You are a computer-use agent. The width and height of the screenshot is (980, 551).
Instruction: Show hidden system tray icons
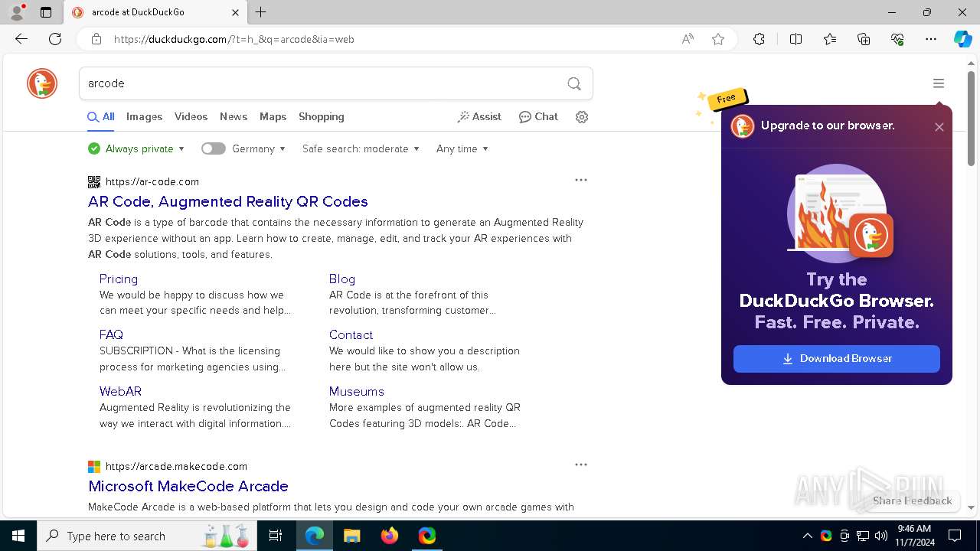pos(807,536)
